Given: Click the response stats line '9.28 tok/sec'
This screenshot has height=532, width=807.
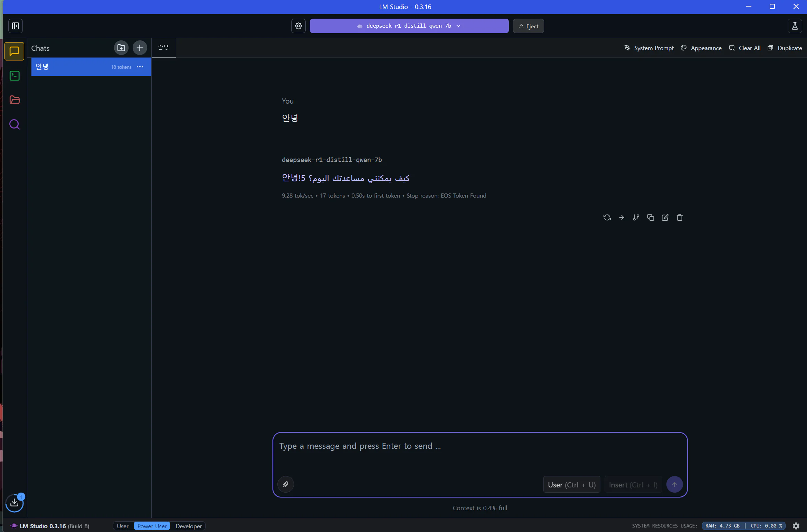Looking at the screenshot, I should [x=297, y=196].
